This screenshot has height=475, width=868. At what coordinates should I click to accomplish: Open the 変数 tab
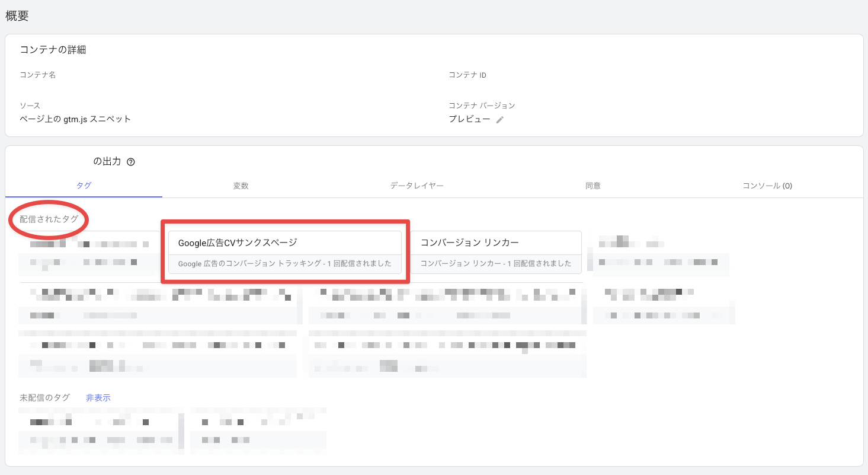(241, 186)
